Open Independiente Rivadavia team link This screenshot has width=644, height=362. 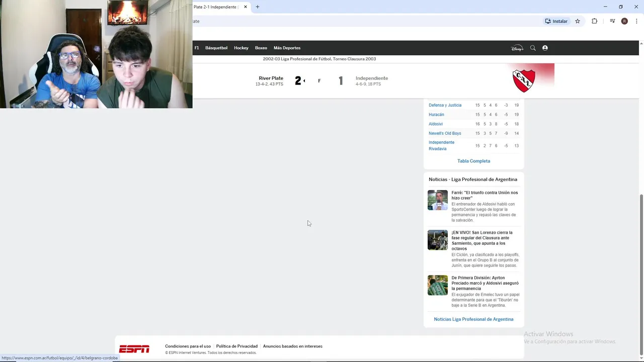click(441, 145)
